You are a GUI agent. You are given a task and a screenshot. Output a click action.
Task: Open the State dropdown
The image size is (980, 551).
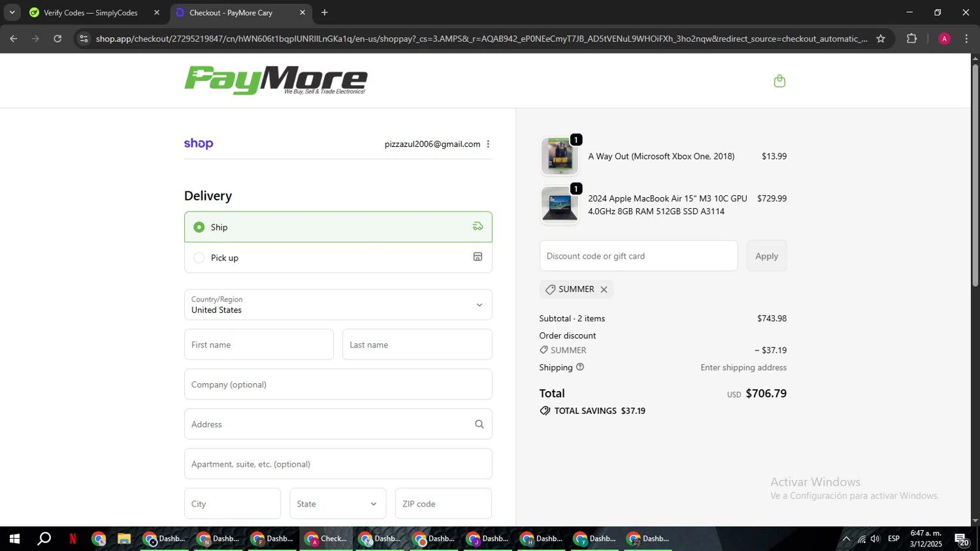point(338,503)
